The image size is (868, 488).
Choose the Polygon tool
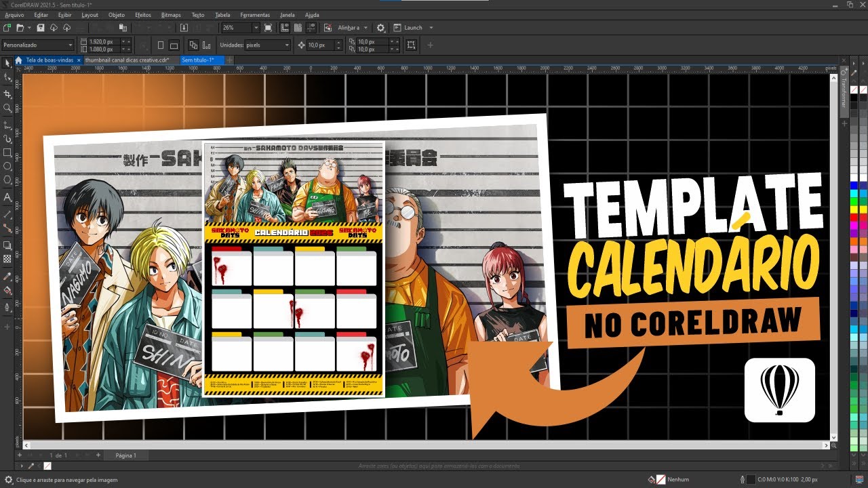point(7,180)
